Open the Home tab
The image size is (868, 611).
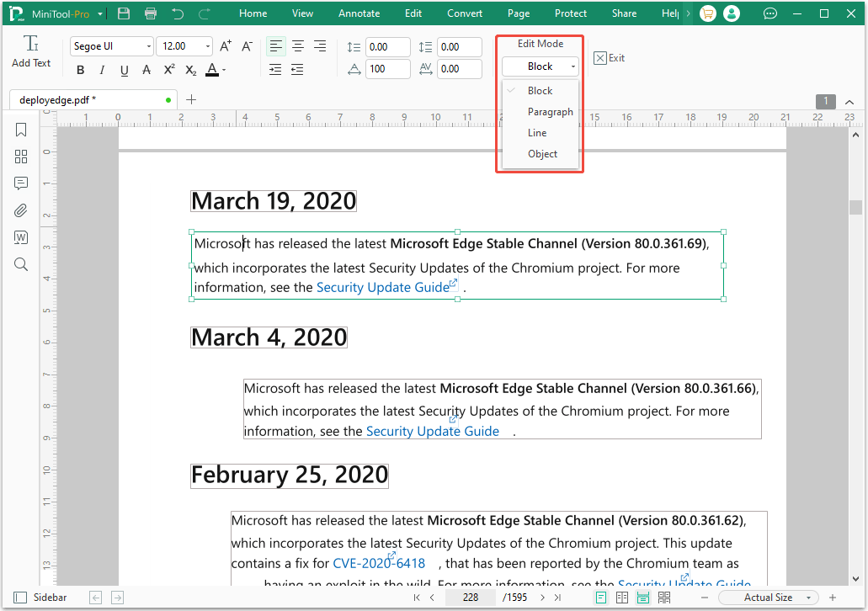253,13
